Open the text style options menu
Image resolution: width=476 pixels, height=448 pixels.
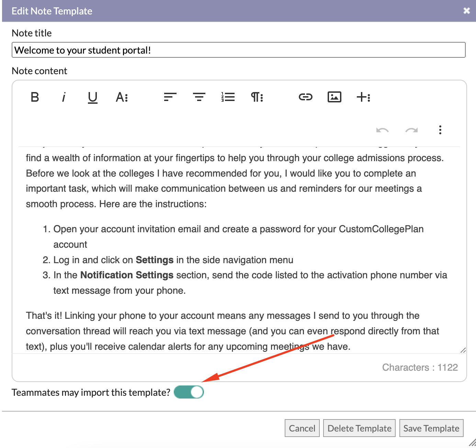[122, 97]
